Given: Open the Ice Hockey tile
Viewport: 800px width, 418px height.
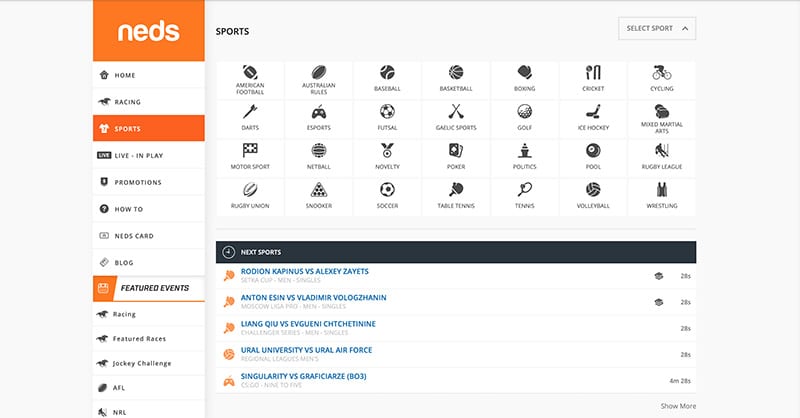Looking at the screenshot, I should pos(593,119).
